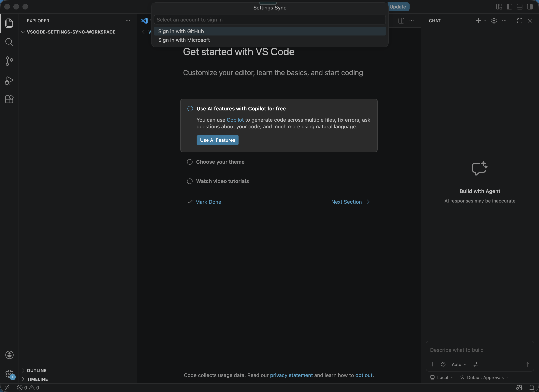Image resolution: width=539 pixels, height=392 pixels.
Task: Click the Use AI Features button
Action: [217, 140]
